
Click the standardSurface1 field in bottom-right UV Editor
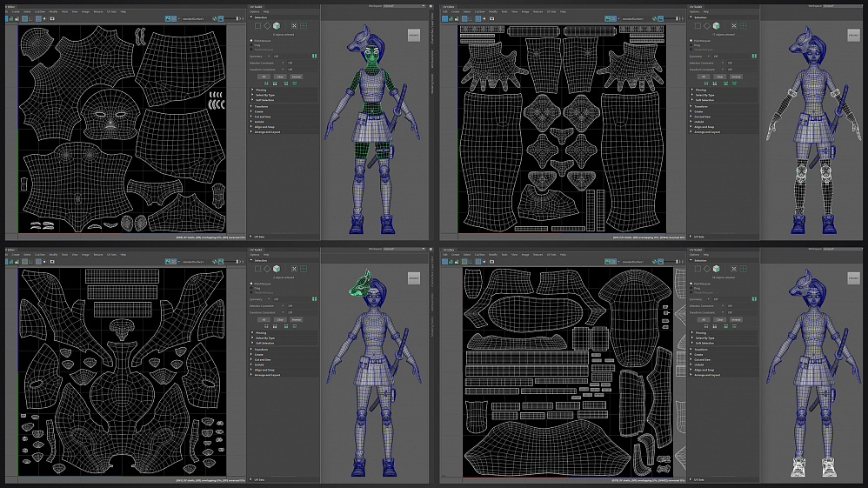coord(632,261)
